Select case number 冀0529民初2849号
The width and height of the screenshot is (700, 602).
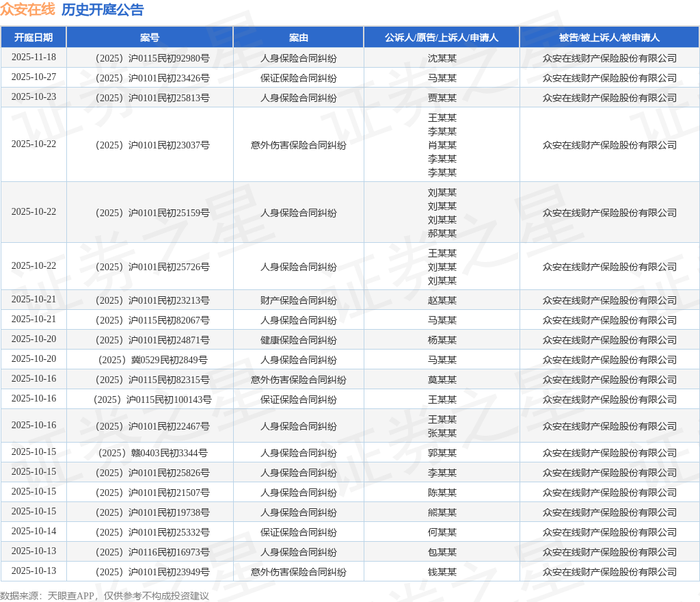point(170,360)
